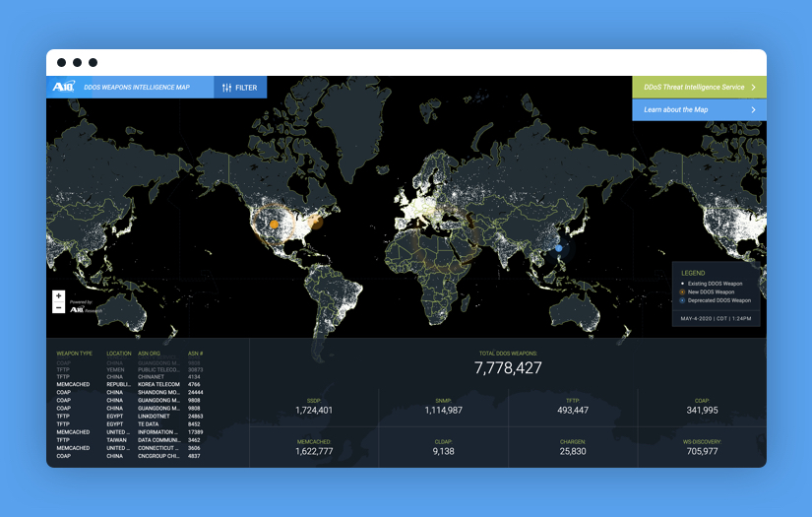Click the SSDP count 1,724,401
This screenshot has height=517, width=812.
314,411
